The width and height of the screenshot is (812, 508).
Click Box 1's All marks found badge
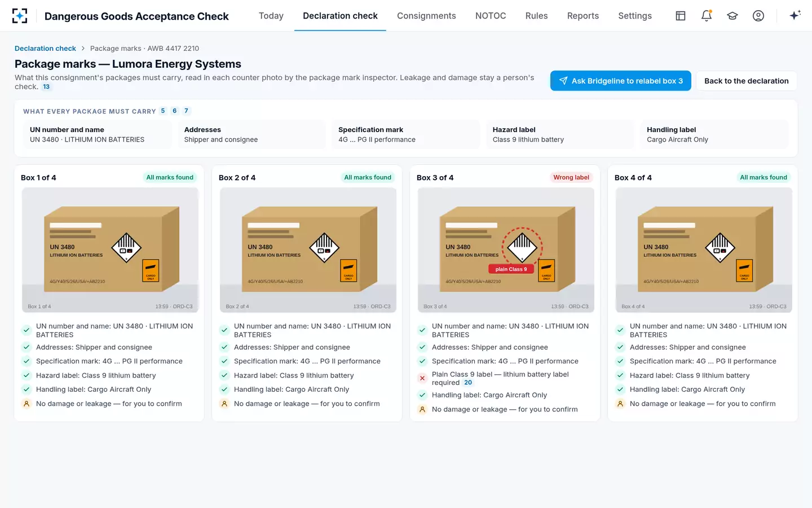tap(170, 177)
